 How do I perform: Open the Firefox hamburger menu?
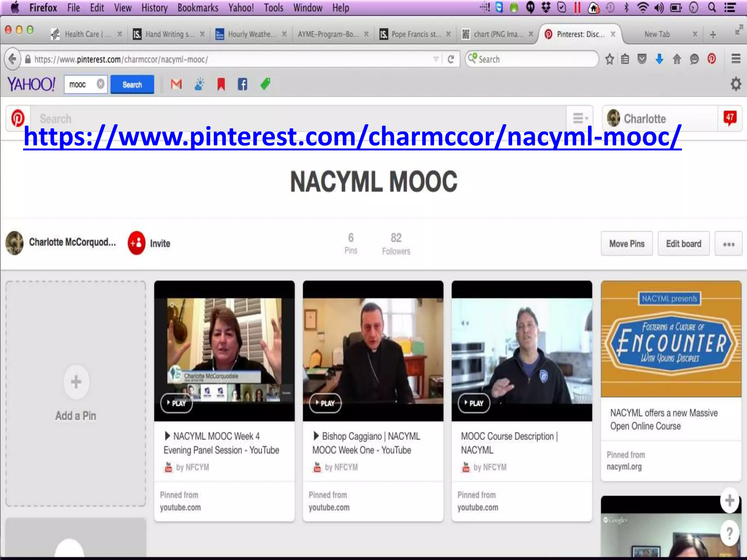[736, 59]
